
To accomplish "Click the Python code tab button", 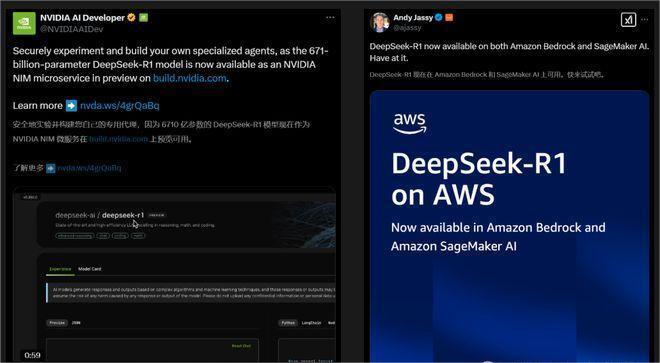I will click(x=288, y=323).
